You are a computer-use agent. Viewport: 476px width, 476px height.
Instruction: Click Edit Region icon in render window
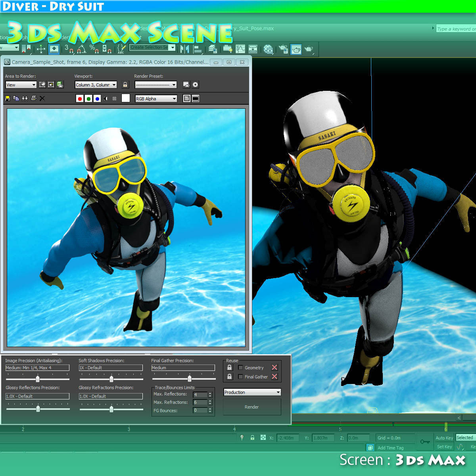tap(42, 84)
